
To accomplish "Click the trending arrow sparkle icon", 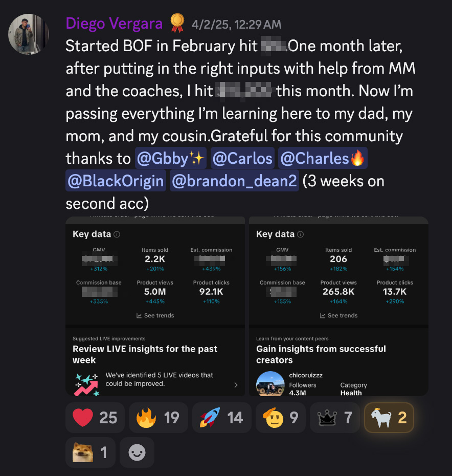I will (86, 384).
